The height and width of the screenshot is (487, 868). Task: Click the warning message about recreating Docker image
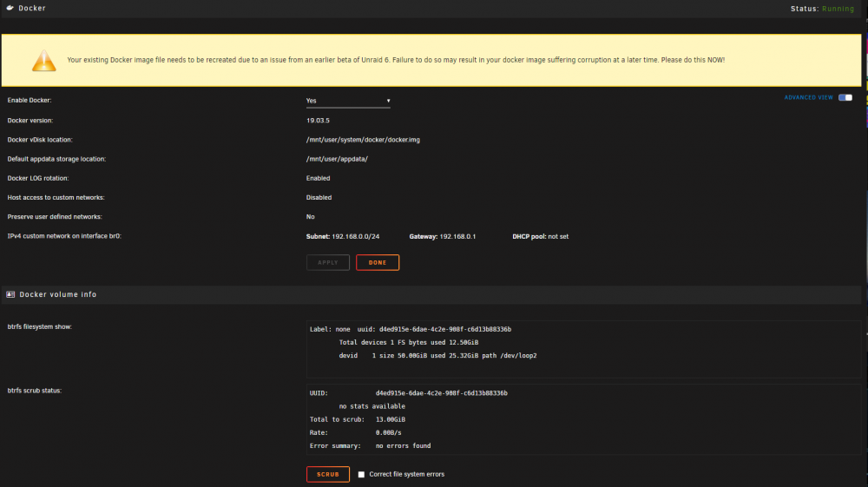coord(396,60)
